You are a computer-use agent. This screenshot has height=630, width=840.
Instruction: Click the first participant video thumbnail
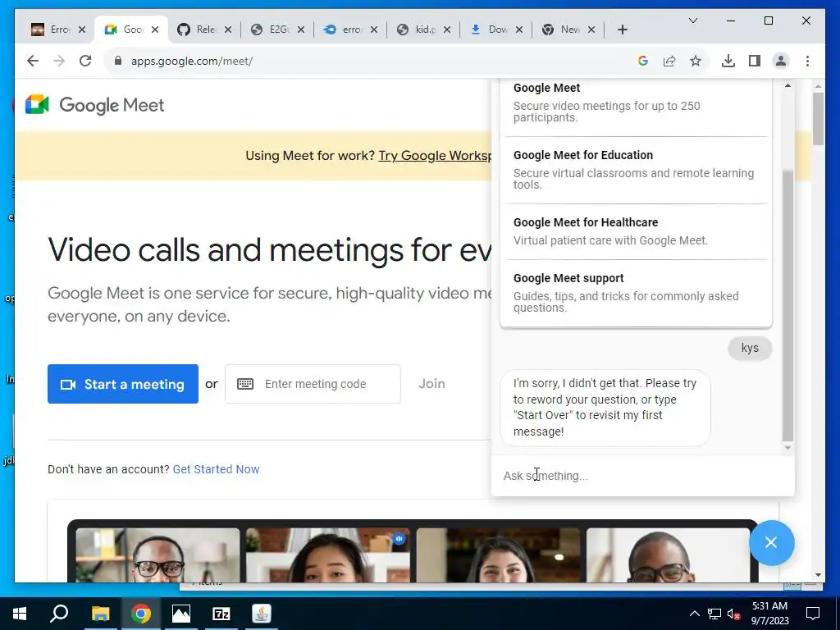pyautogui.click(x=157, y=555)
